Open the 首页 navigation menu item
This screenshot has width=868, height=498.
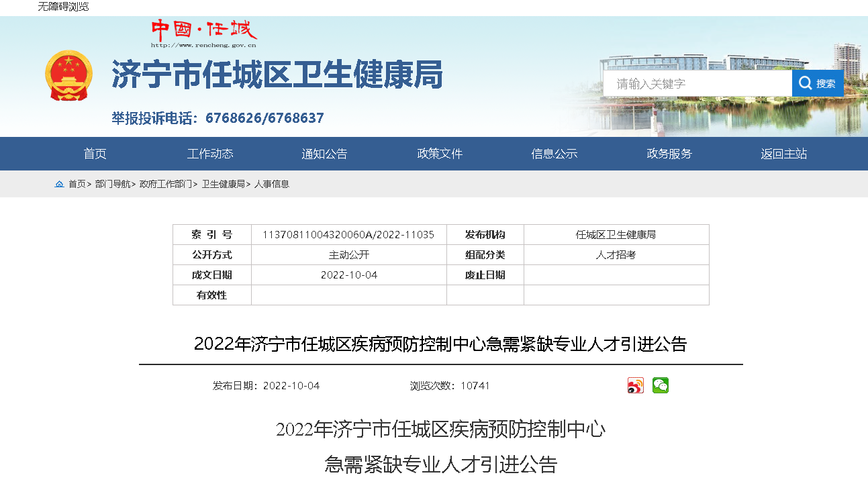(95, 154)
